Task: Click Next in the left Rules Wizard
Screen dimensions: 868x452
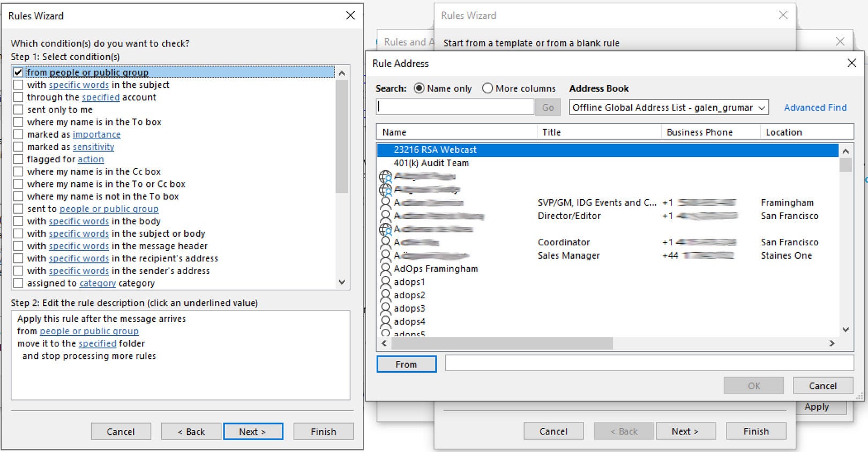Action: tap(253, 432)
